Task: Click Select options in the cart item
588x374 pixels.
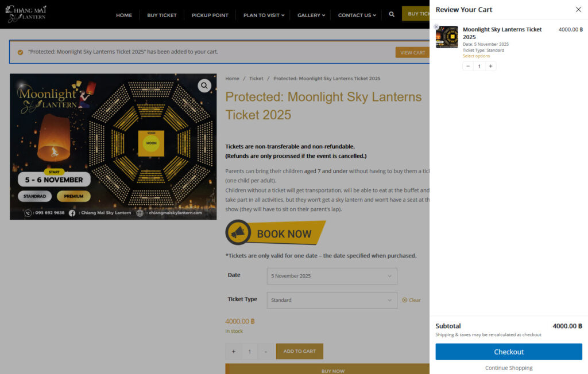Action: pos(476,56)
